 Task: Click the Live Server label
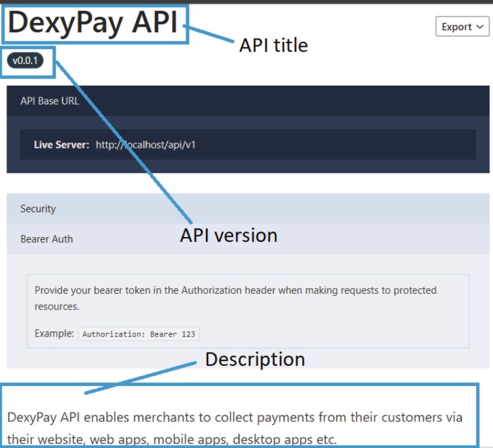[61, 145]
